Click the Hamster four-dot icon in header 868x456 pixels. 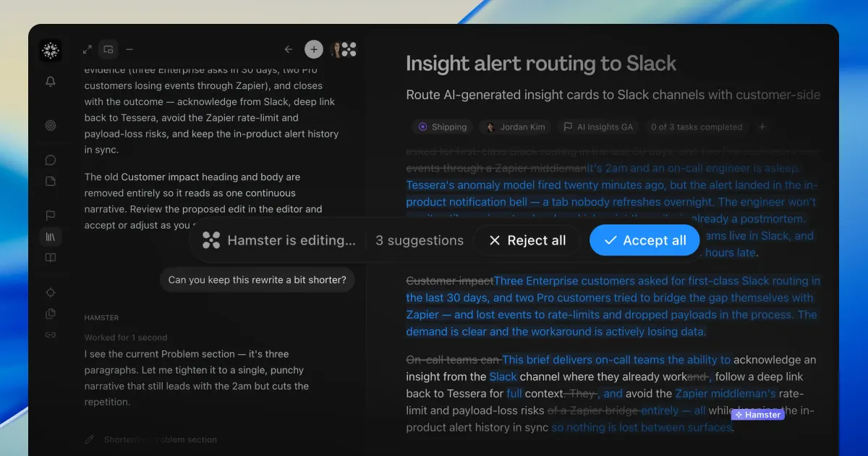pos(349,49)
